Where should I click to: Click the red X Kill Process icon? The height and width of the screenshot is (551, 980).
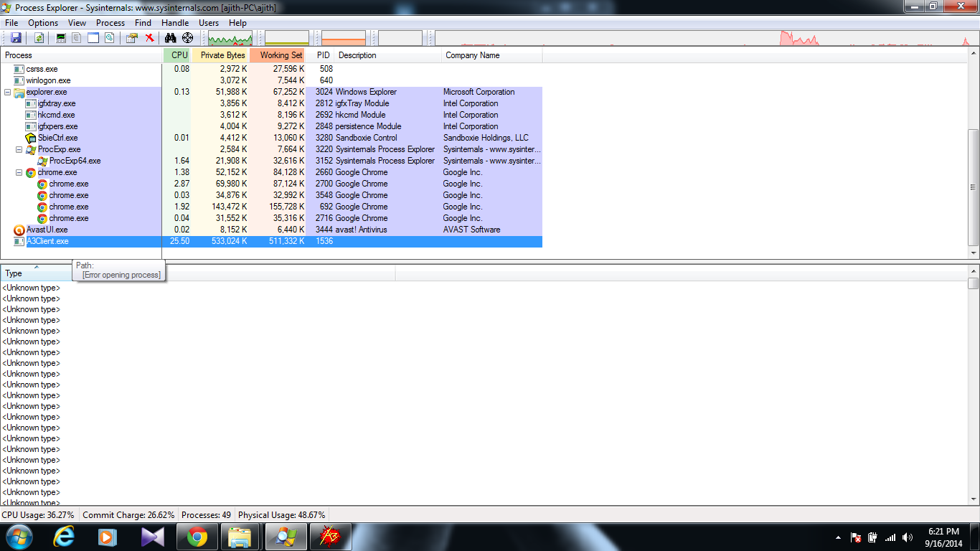[x=149, y=38]
